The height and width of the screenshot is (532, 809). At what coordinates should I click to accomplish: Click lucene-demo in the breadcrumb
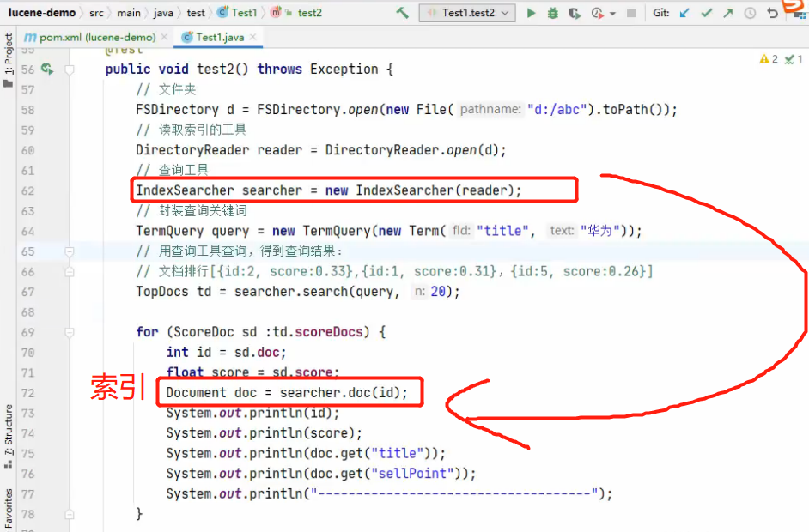pyautogui.click(x=42, y=13)
